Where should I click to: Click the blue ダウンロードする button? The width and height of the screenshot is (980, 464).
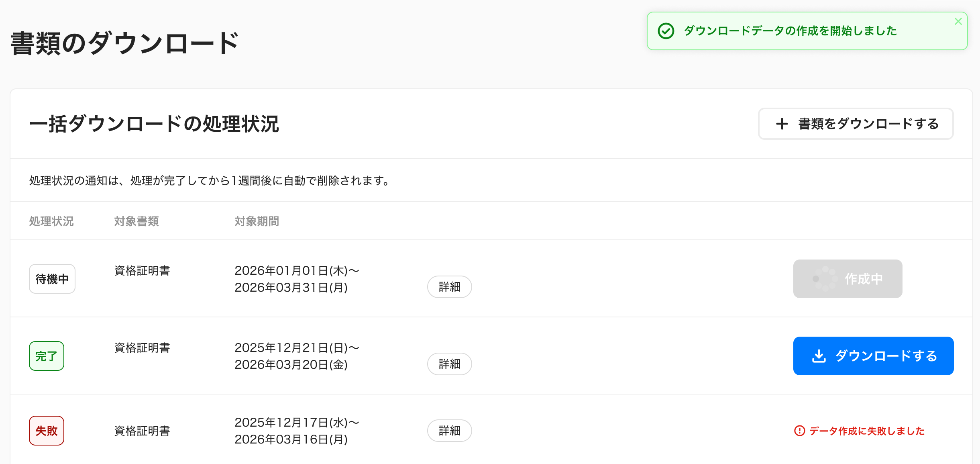coord(873,356)
